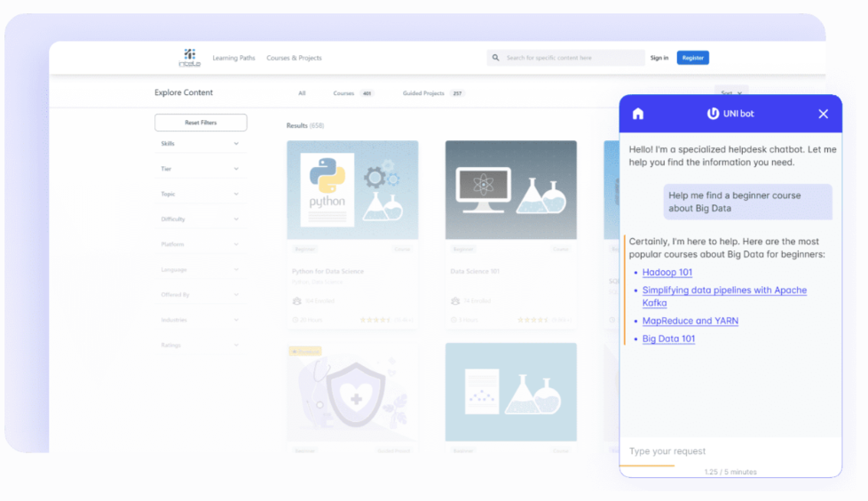Open Courses & Projects menu item

[294, 58]
